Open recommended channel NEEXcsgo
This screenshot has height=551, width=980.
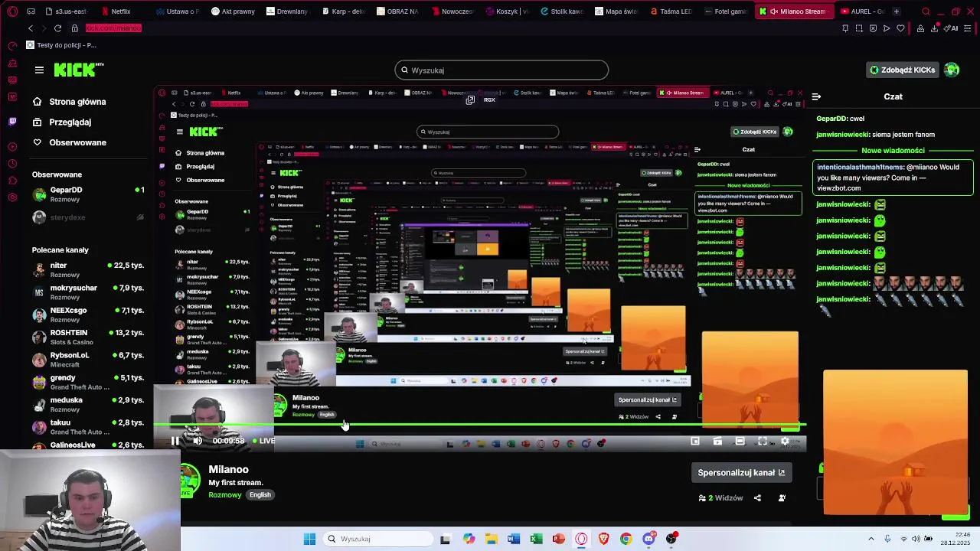click(87, 315)
